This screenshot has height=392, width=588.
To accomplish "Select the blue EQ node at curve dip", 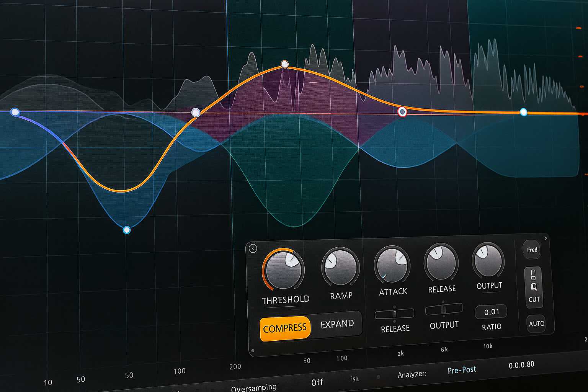I will 127,230.
